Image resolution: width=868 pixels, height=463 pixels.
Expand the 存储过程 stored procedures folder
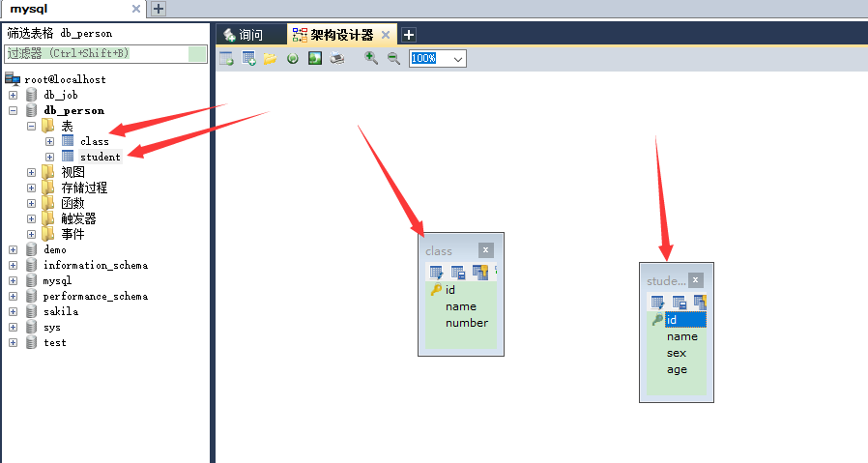pos(31,188)
